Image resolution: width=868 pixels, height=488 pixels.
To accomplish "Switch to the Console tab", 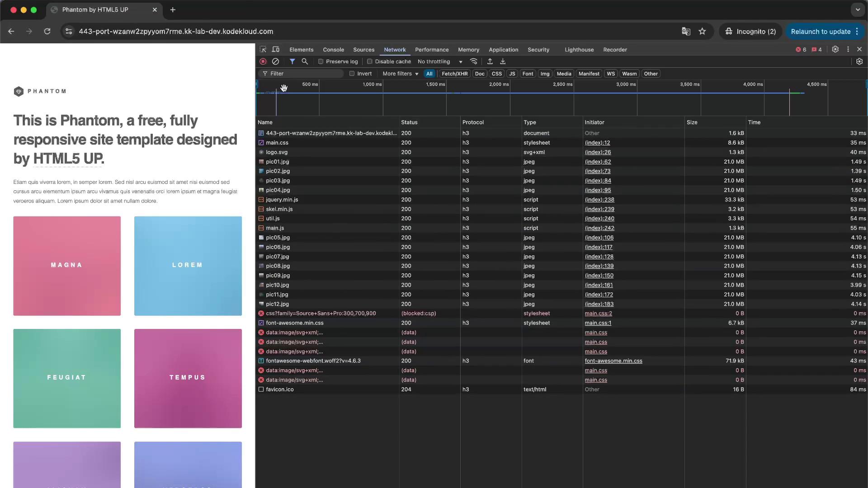I will pyautogui.click(x=333, y=50).
